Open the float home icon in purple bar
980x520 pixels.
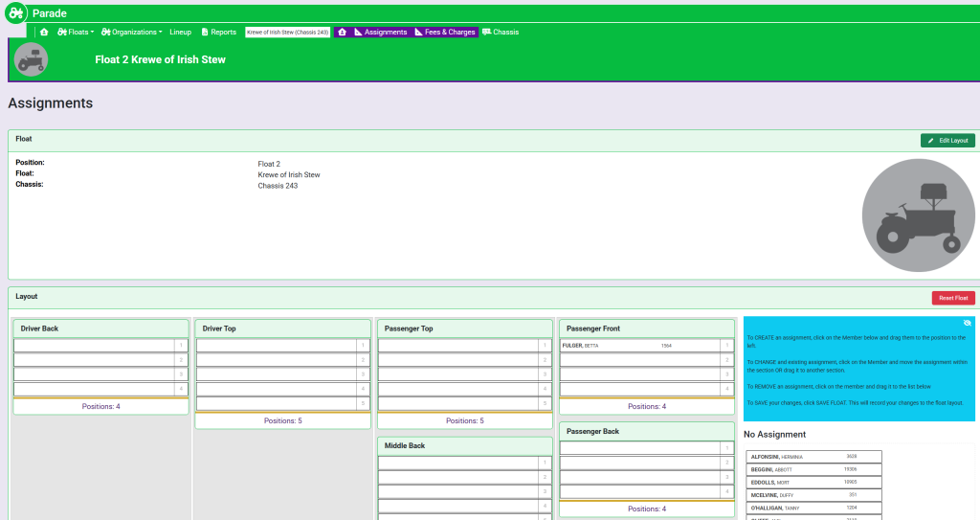point(342,32)
